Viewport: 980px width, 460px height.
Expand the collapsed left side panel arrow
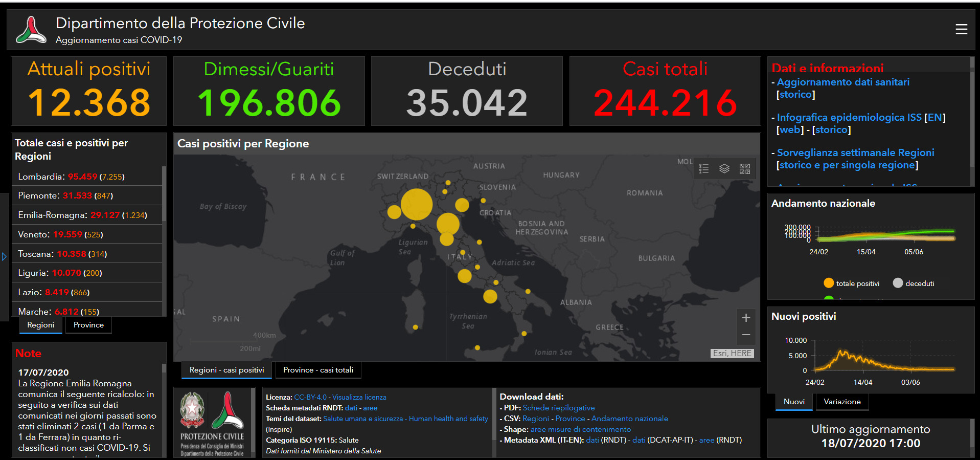tap(4, 257)
